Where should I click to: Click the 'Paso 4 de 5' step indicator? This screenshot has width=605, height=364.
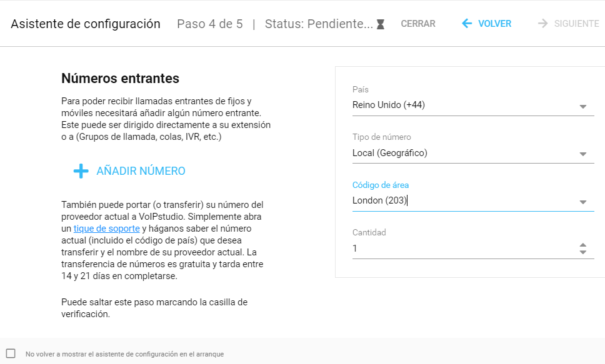(209, 24)
